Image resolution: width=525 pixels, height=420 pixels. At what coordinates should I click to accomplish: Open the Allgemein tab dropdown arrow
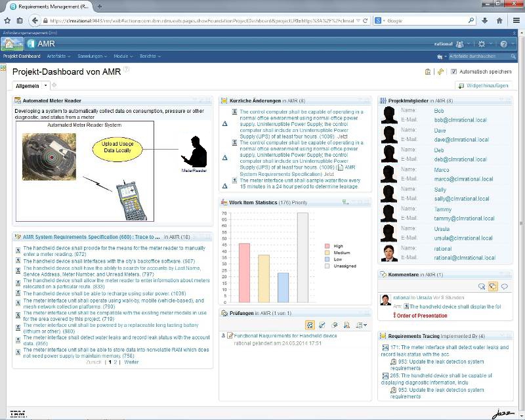[x=45, y=85]
